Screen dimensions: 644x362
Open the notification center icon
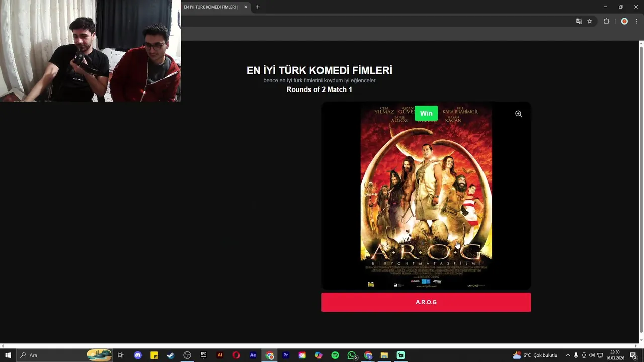633,355
